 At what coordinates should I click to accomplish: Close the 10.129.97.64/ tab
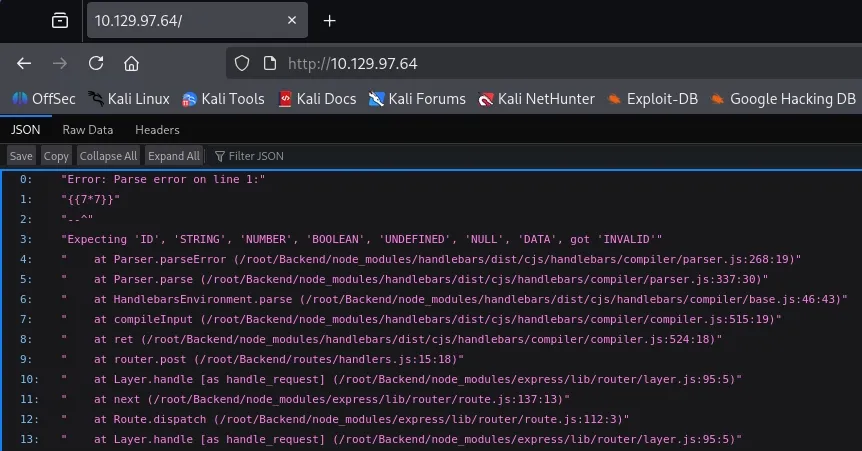(x=292, y=20)
